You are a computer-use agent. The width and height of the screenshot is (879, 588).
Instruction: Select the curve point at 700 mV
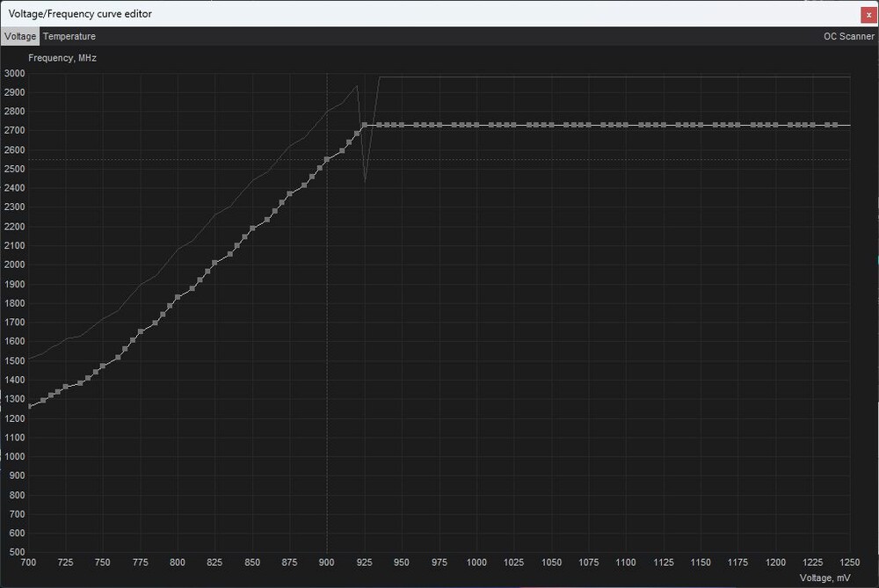(29, 406)
